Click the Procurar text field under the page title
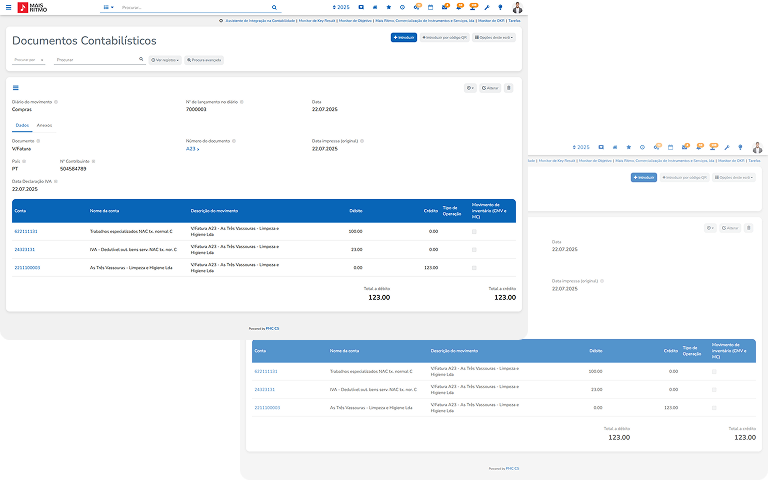This screenshot has width=768, height=480. [x=95, y=60]
